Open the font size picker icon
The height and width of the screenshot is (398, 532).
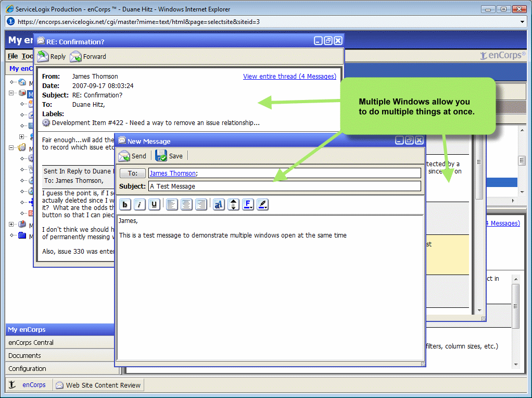tap(233, 204)
